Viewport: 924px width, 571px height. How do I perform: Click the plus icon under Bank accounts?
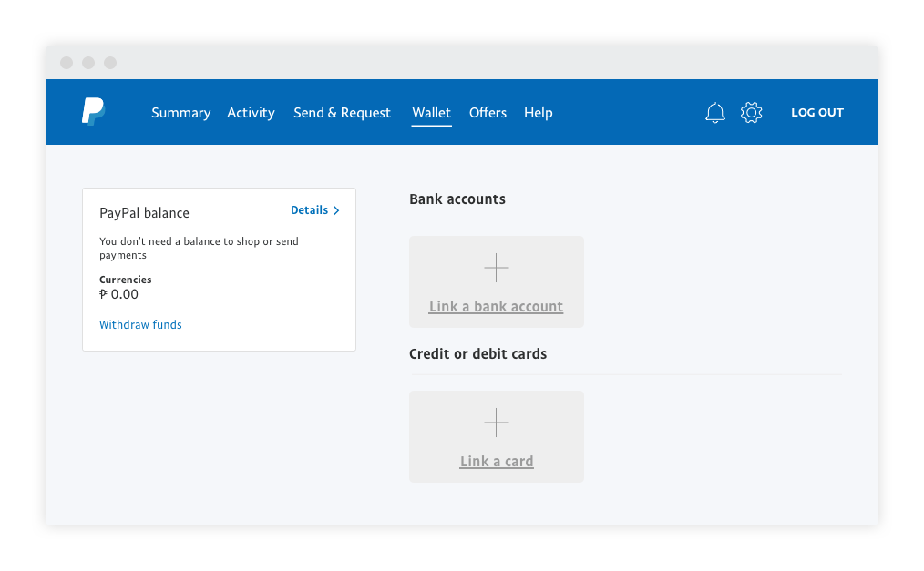click(497, 269)
